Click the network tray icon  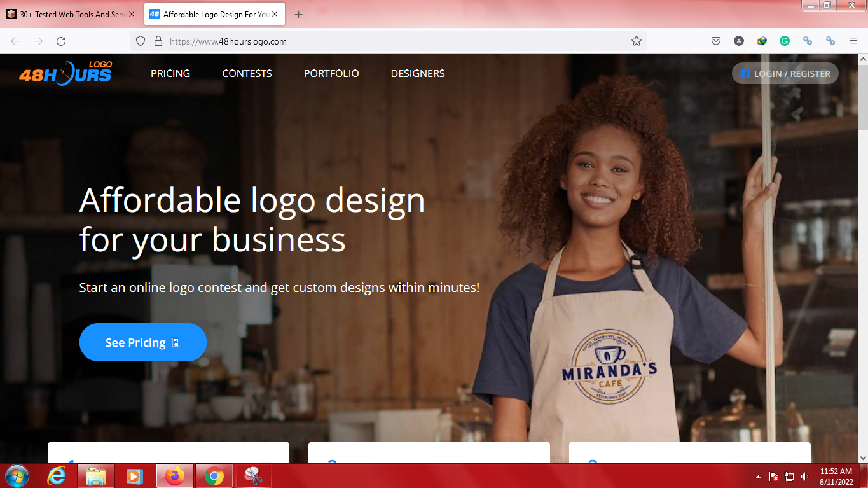(x=789, y=477)
